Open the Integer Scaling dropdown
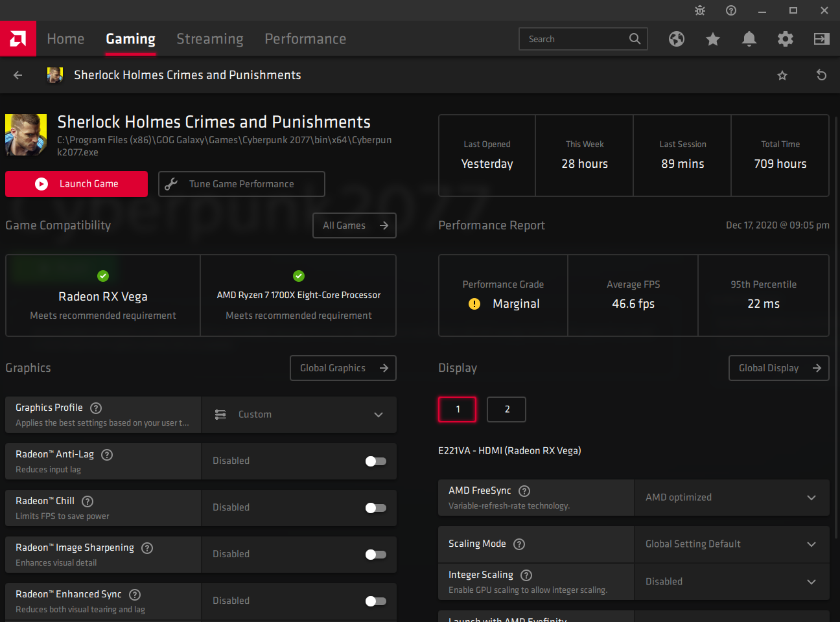This screenshot has width=840, height=622. (732, 582)
